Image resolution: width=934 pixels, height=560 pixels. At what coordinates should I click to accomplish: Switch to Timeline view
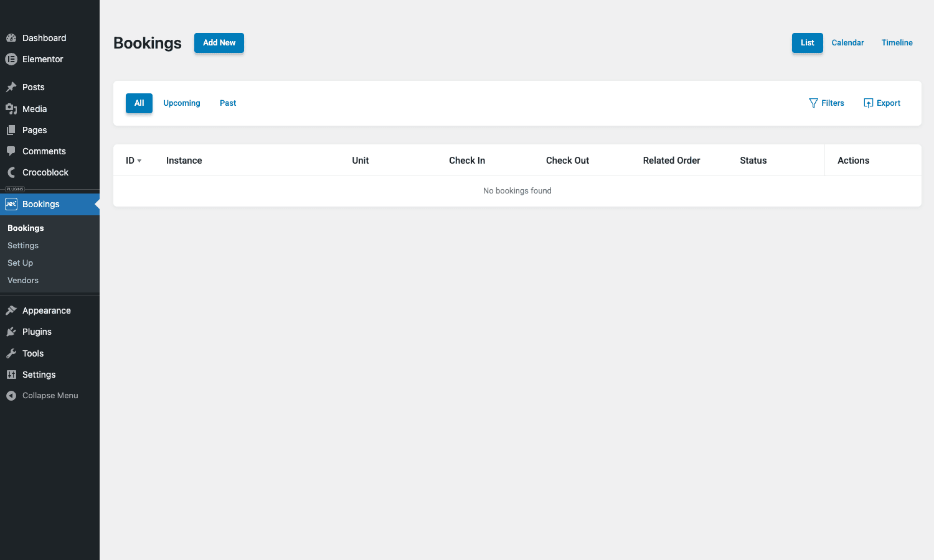point(897,43)
